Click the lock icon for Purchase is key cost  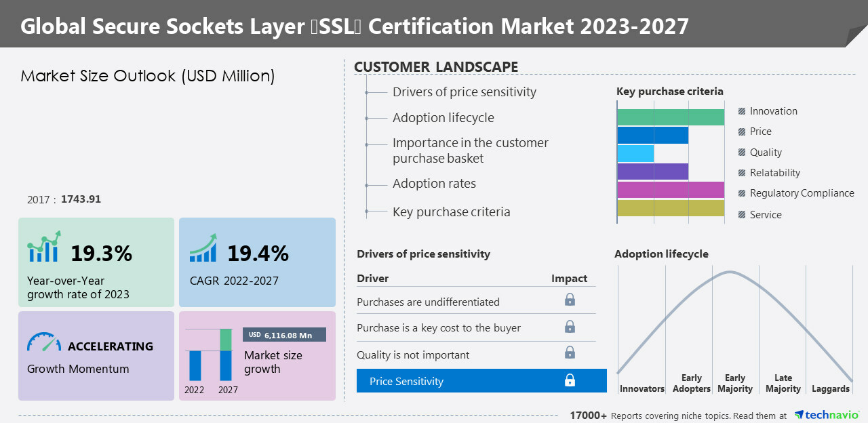pos(570,327)
